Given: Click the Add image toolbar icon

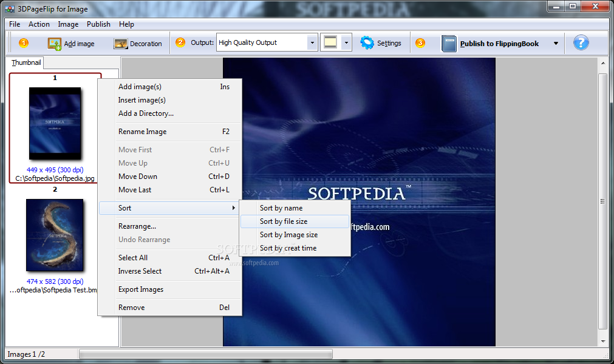Looking at the screenshot, I should (55, 44).
